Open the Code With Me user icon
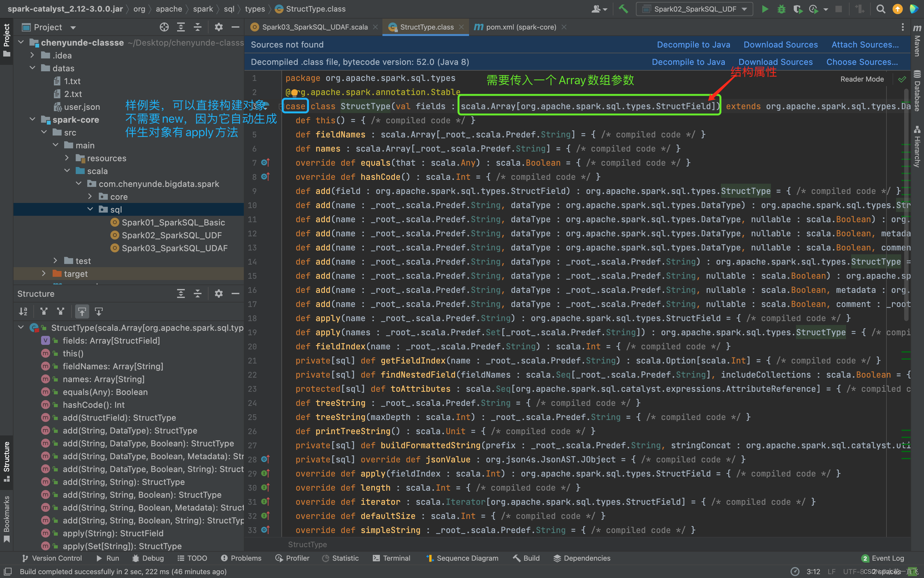 pos(599,9)
